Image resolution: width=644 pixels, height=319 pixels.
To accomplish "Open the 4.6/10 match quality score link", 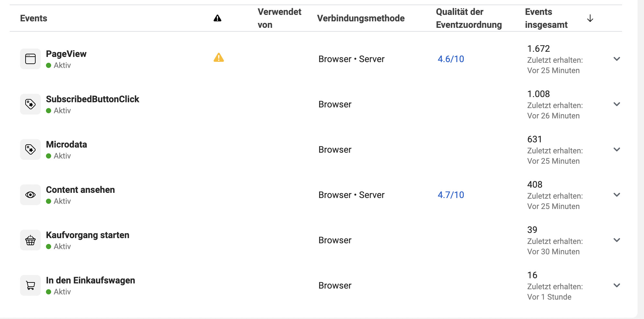I will [x=451, y=59].
